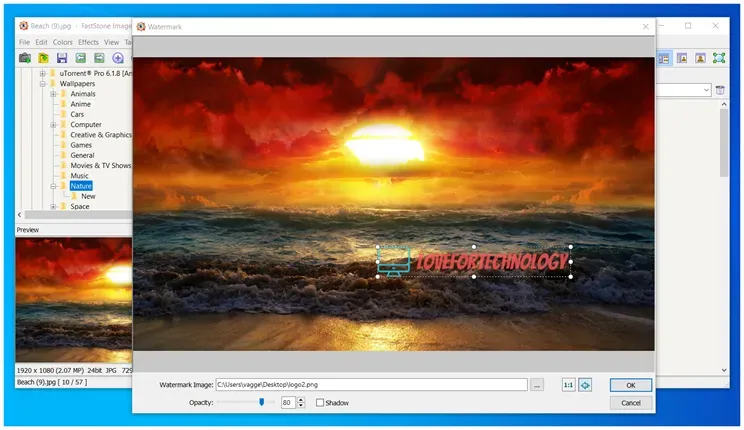Viewport: 744px width, 430px height.
Task: Click the camera acquire icon in FastStone toolbar
Action: pos(25,58)
